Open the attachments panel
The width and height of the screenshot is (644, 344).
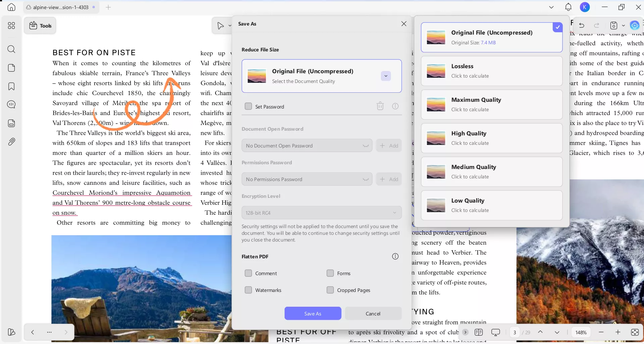tap(11, 141)
